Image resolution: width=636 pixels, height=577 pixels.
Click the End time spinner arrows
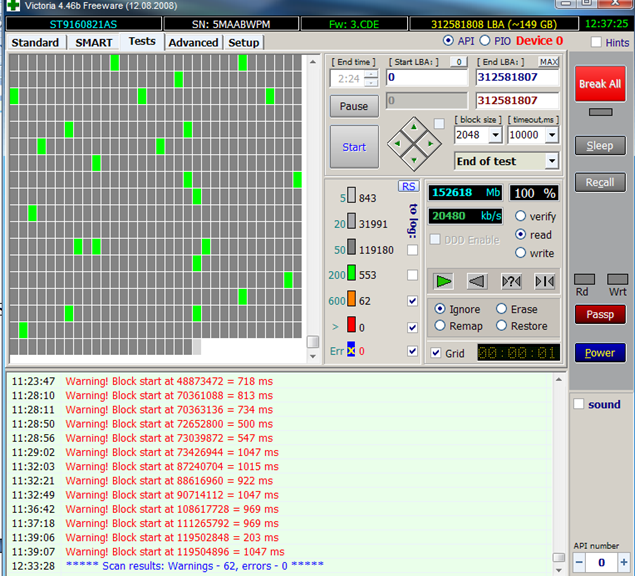point(371,78)
